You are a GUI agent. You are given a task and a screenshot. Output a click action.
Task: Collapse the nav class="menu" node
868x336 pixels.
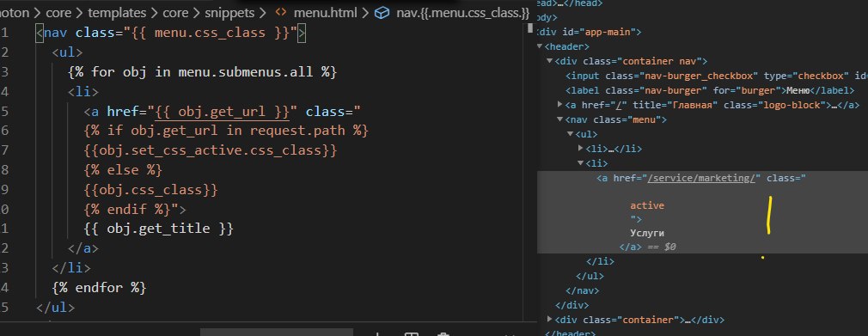point(559,119)
